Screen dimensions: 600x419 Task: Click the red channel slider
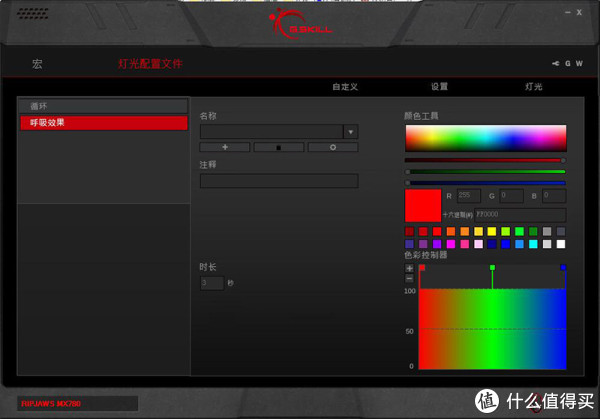[x=485, y=160]
